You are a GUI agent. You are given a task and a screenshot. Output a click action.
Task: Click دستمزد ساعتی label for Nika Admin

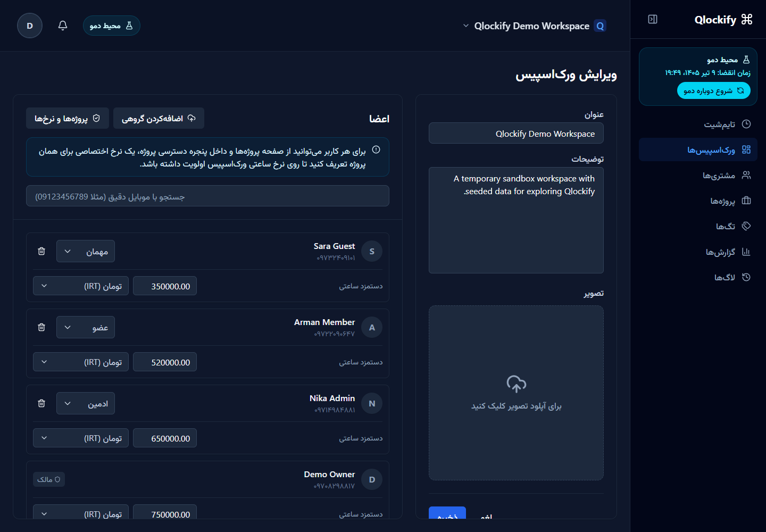pos(361,438)
